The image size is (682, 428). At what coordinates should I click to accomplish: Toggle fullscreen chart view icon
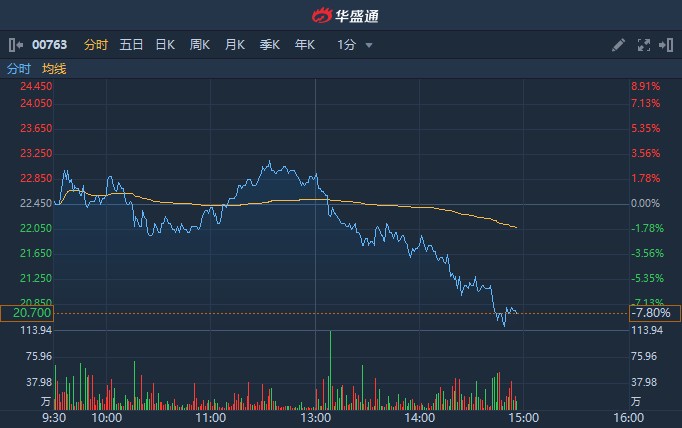click(x=644, y=45)
